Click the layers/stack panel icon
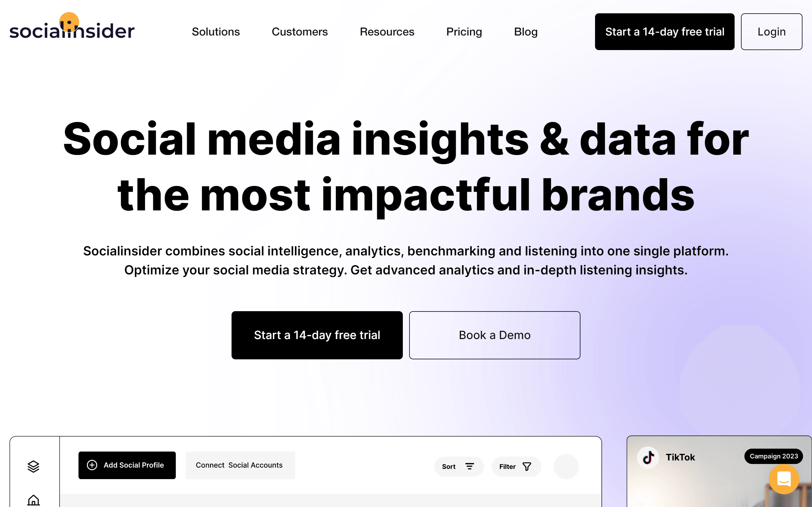This screenshot has height=507, width=812. pos(33,466)
